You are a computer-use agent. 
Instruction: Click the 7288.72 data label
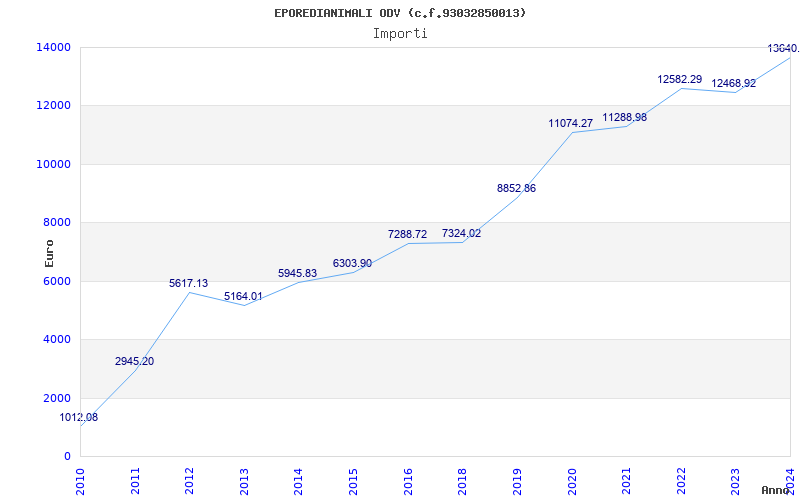click(407, 235)
